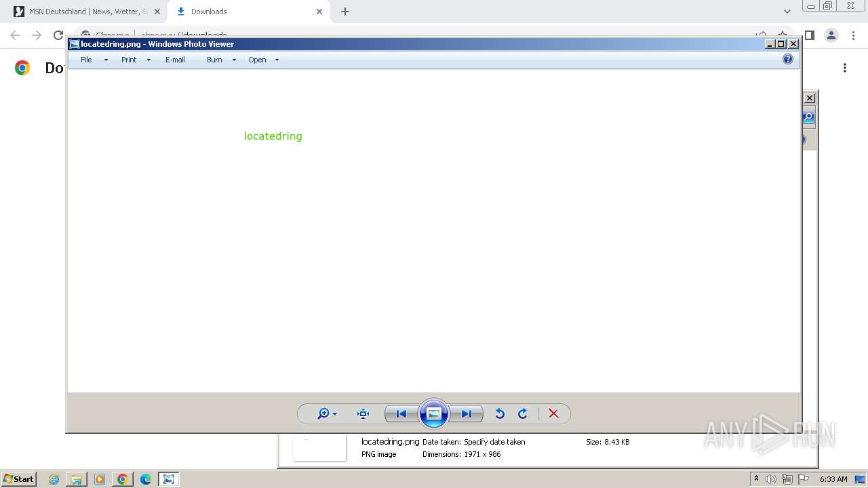The width and height of the screenshot is (868, 488).
Task: Open a new Chrome tab
Action: click(345, 12)
